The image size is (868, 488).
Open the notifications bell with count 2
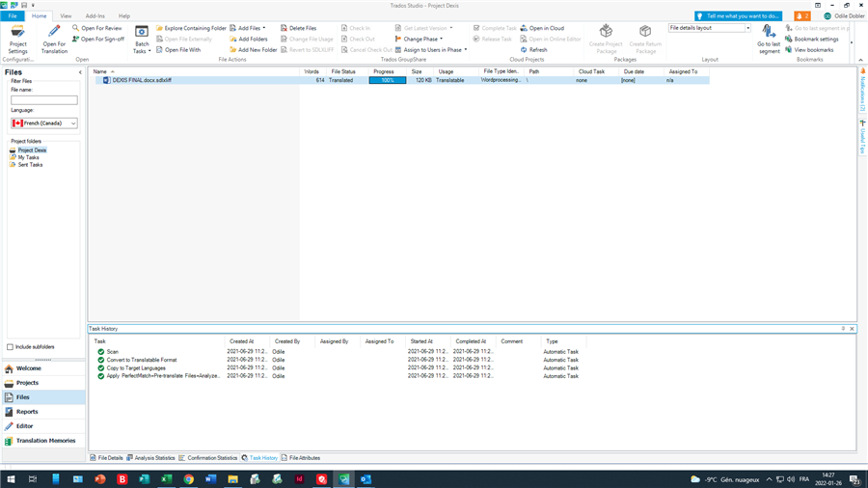(801, 16)
